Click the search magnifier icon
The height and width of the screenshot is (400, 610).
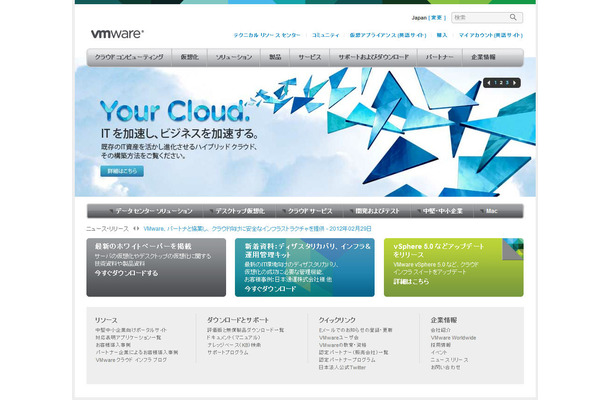(x=513, y=17)
